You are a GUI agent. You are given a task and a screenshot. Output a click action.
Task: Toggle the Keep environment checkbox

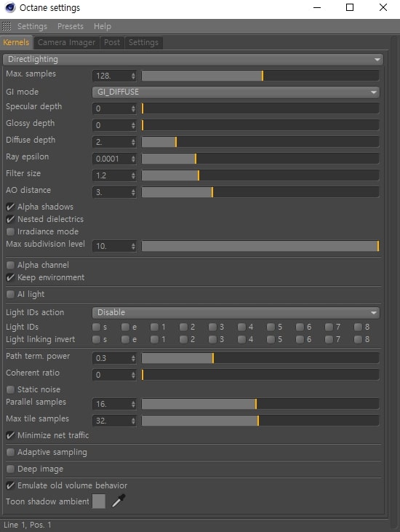(10, 277)
